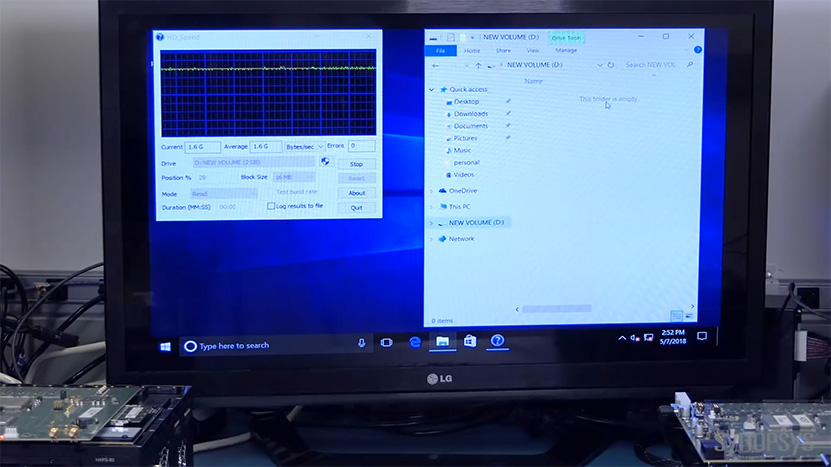This screenshot has width=831, height=467.
Task: Click the Average speed value field
Action: click(x=266, y=146)
